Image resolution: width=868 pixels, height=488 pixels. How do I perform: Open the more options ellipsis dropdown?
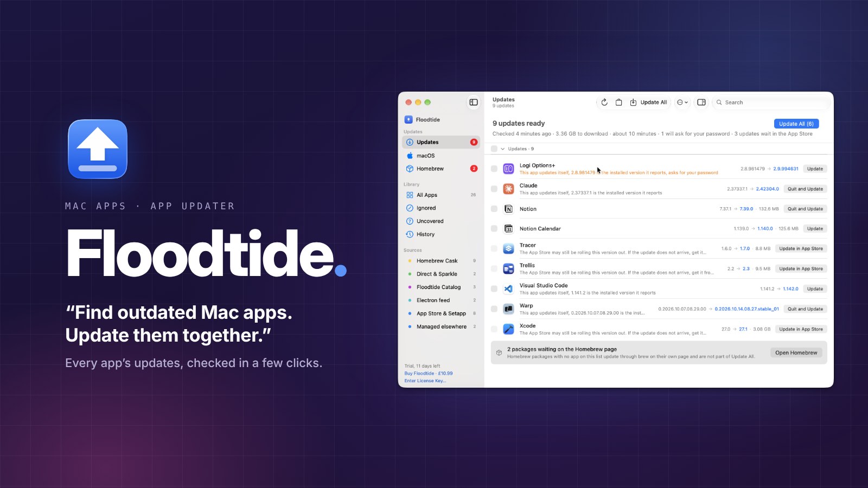[682, 102]
